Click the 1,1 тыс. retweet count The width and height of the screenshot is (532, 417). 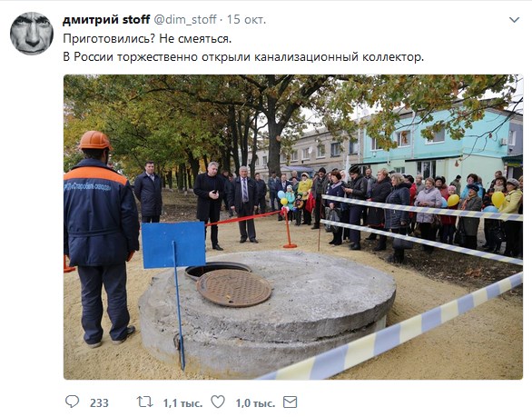pyautogui.click(x=182, y=403)
